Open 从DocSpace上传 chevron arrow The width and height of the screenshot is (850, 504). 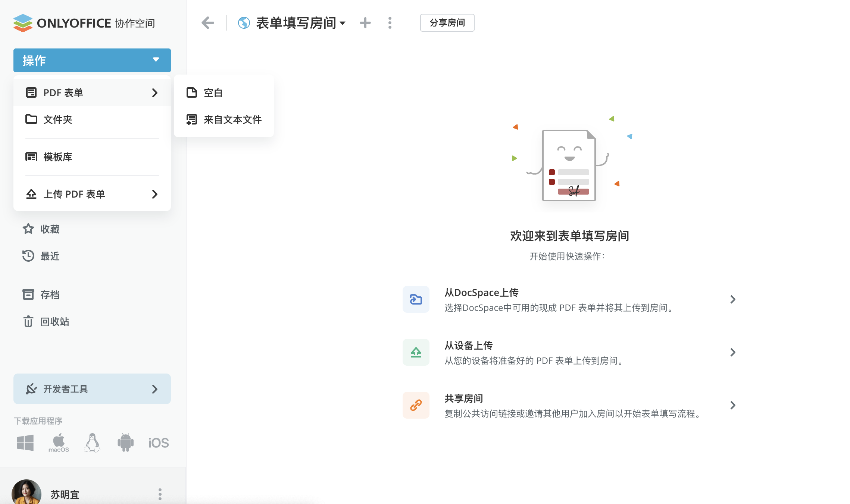(733, 299)
